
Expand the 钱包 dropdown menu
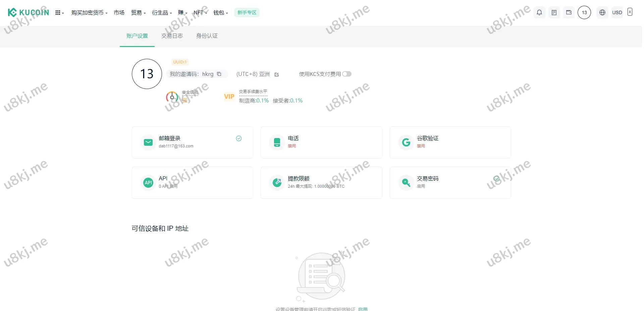220,13
